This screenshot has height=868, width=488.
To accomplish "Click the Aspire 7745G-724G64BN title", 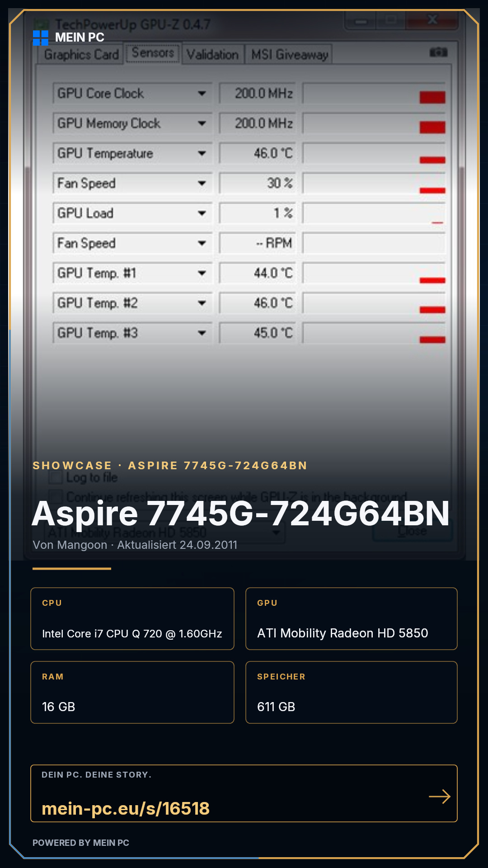I will (x=241, y=514).
